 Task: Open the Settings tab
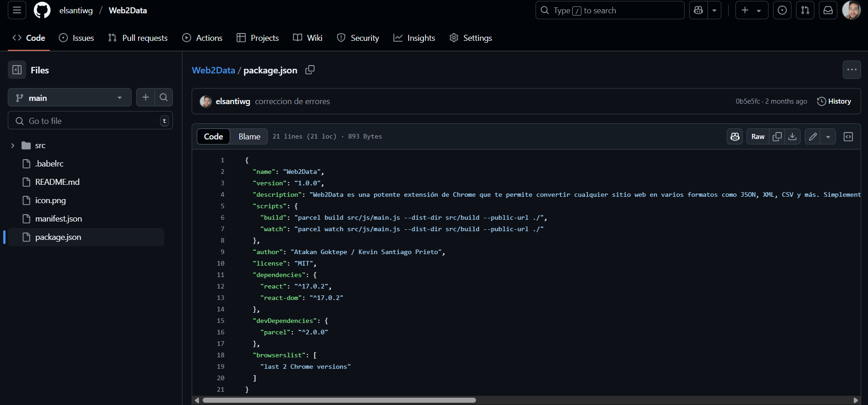point(471,38)
